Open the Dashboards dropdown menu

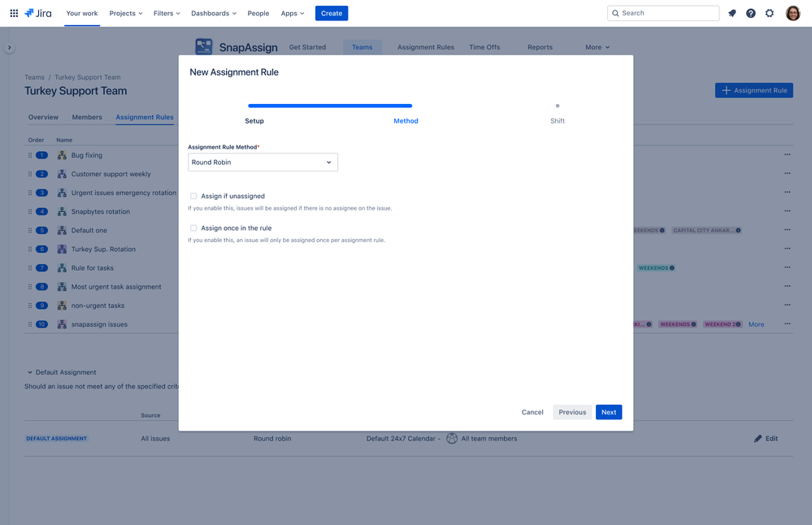[214, 13]
